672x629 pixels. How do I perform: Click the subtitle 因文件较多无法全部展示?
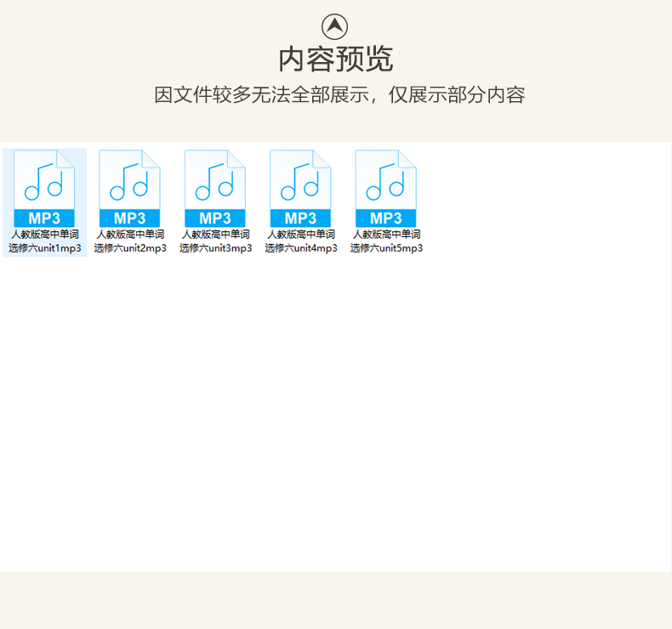click(x=261, y=94)
